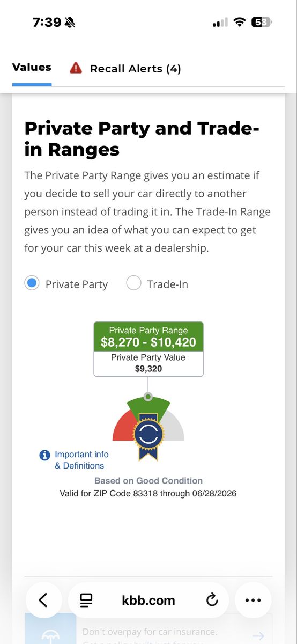Select the Trade-In radio button
Image resolution: width=297 pixels, height=644 pixels.
click(133, 283)
